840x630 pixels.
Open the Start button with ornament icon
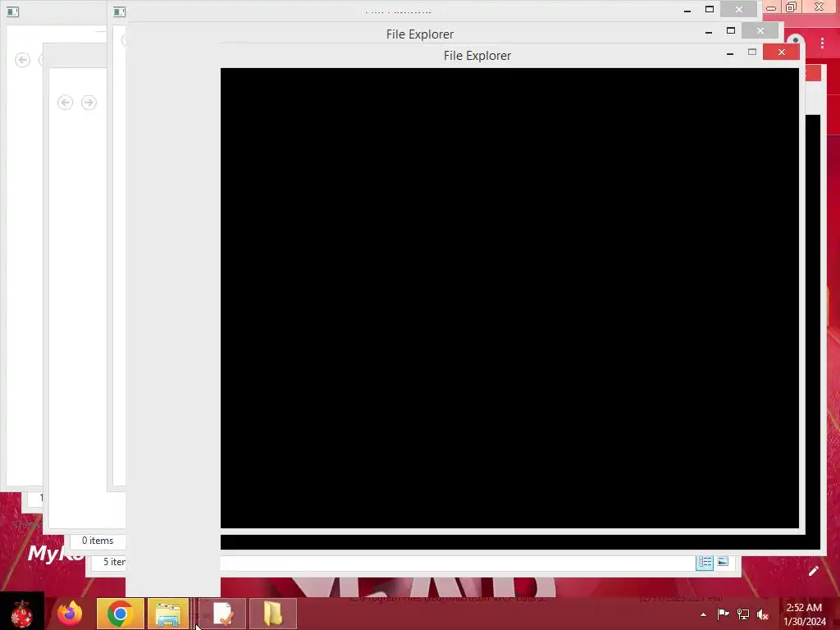(x=21, y=614)
